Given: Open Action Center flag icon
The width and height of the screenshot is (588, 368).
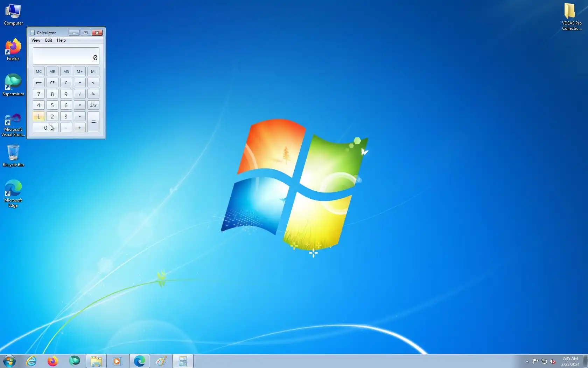Looking at the screenshot, I should 536,361.
